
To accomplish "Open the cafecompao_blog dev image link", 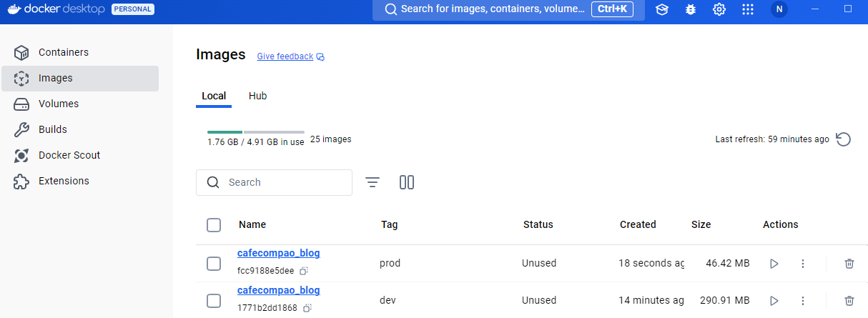I will tap(279, 290).
